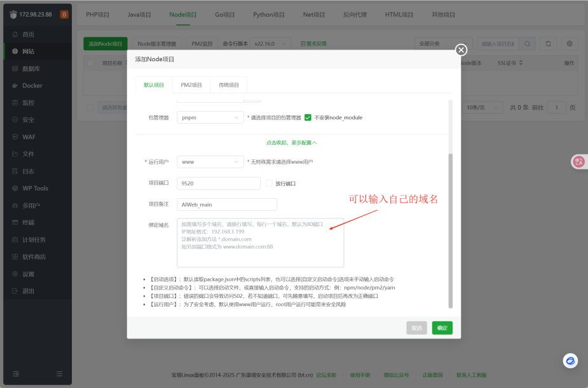Switch to 传统项目 tab
Image resolution: width=588 pixels, height=388 pixels.
tap(229, 85)
